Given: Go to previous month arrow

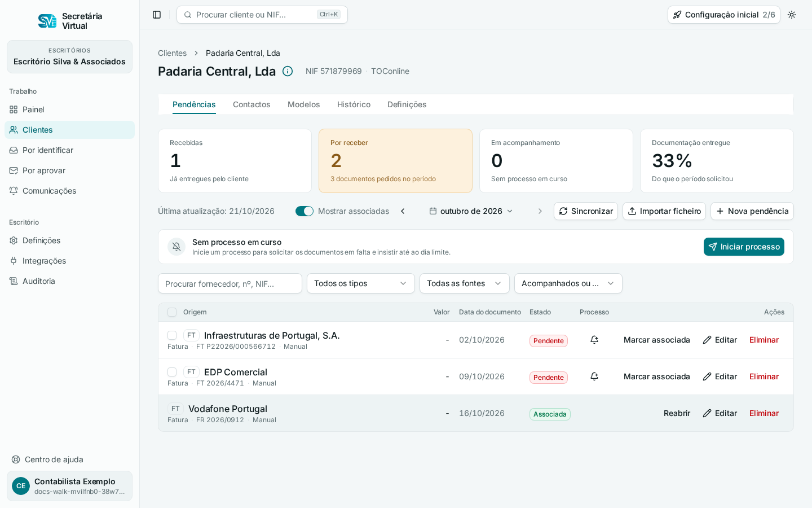Looking at the screenshot, I should [403, 211].
